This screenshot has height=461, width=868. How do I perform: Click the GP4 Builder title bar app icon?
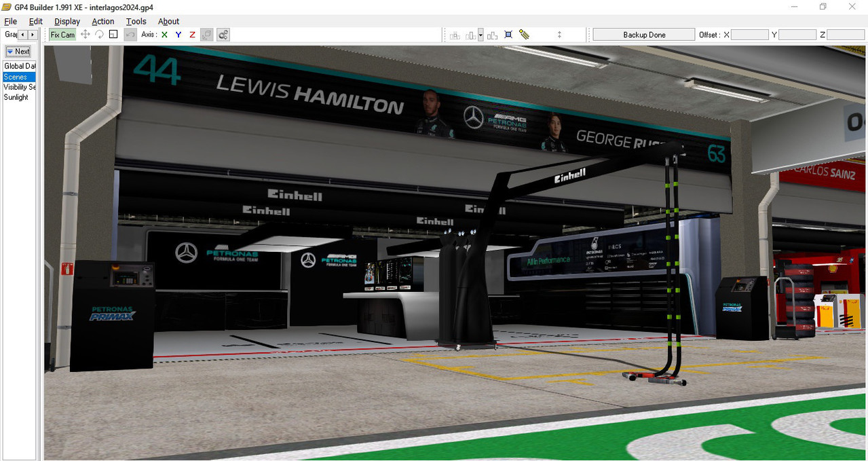[x=7, y=7]
